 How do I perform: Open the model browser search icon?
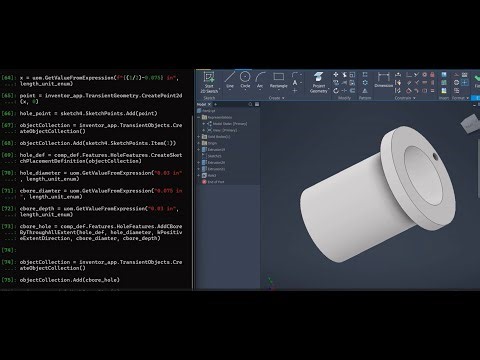click(250, 104)
